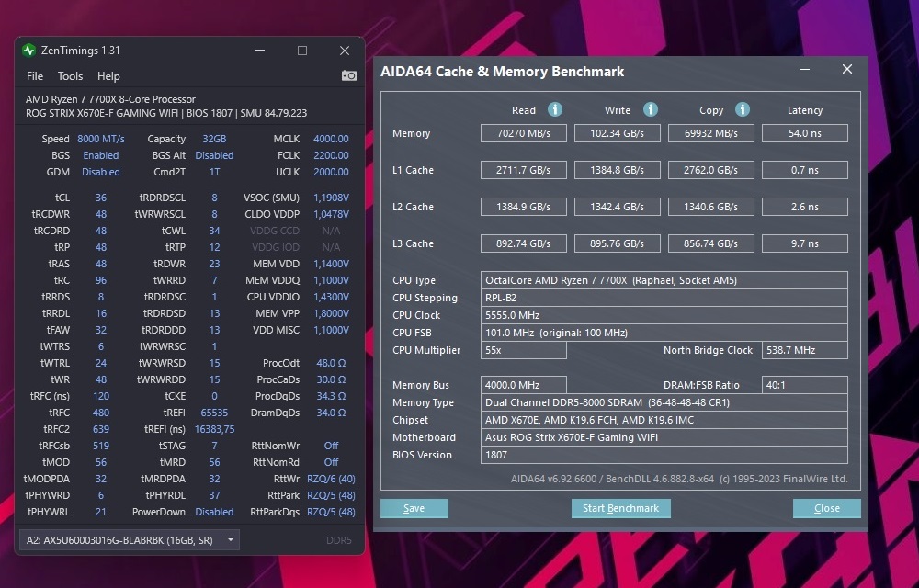This screenshot has width=919, height=588.
Task: Click the MCLK value 4000.00
Action: [331, 139]
